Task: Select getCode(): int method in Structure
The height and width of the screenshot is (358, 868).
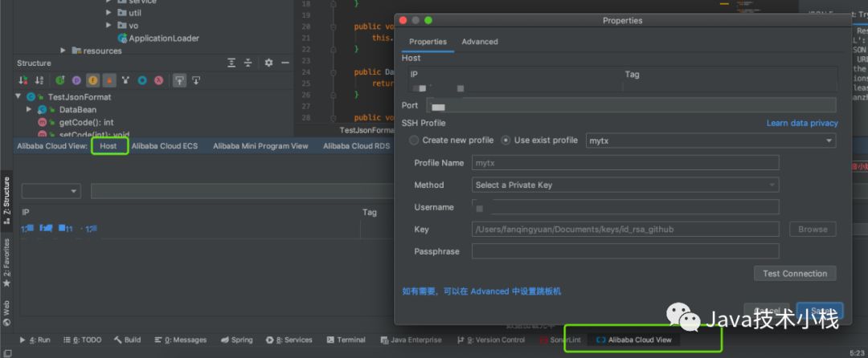Action: [x=86, y=122]
